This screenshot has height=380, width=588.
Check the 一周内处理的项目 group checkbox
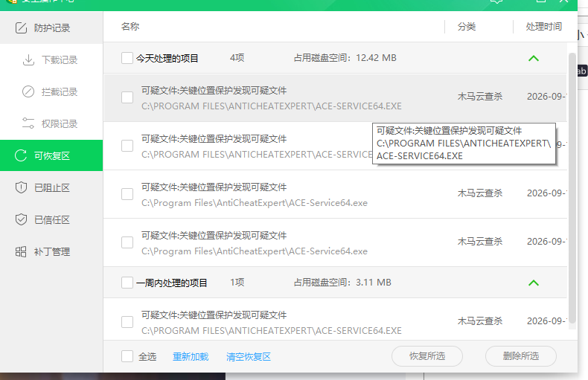coord(127,283)
